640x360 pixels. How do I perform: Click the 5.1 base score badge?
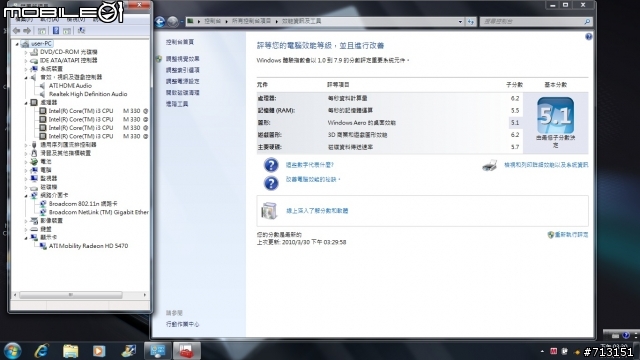pyautogui.click(x=555, y=115)
